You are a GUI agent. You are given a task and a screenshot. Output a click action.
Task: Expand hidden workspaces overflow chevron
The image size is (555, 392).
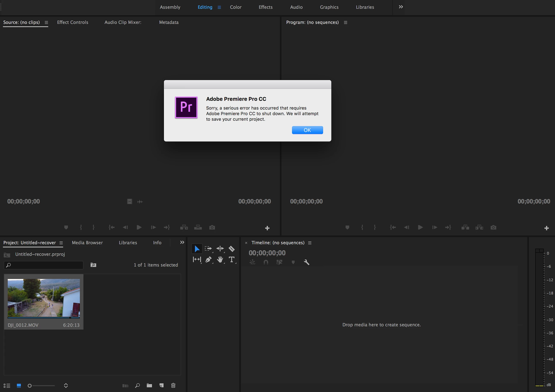[401, 7]
